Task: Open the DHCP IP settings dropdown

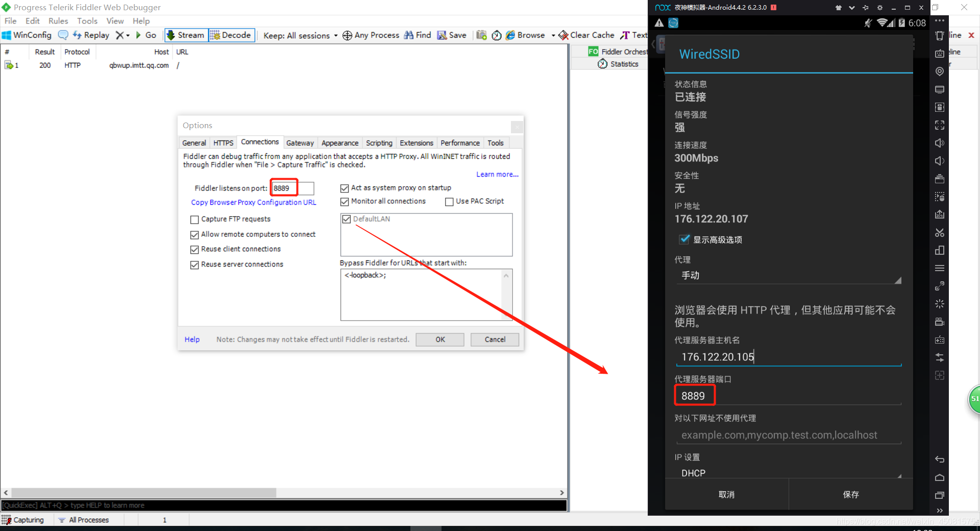Action: click(x=789, y=473)
